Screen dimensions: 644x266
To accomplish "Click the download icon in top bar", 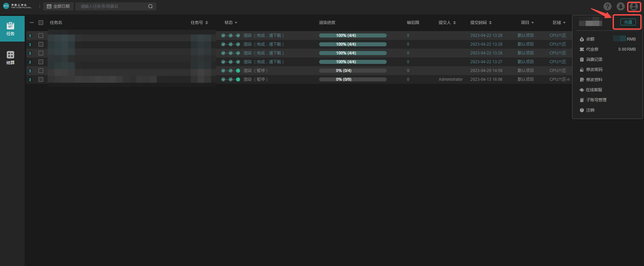I will click(620, 6).
